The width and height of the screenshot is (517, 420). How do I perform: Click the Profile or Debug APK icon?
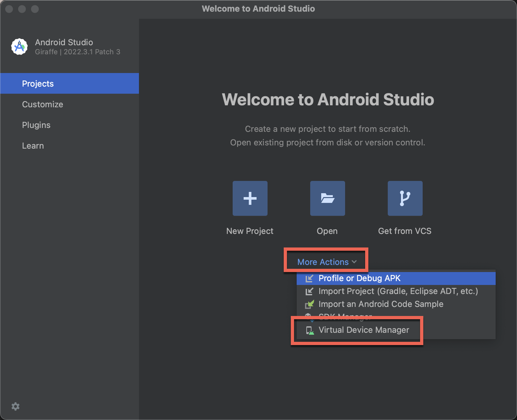click(309, 278)
